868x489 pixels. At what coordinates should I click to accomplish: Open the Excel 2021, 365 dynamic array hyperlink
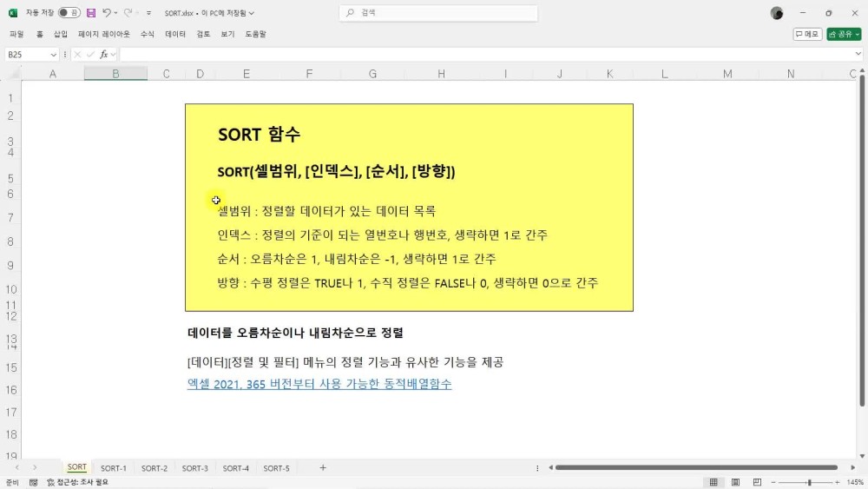click(x=319, y=384)
